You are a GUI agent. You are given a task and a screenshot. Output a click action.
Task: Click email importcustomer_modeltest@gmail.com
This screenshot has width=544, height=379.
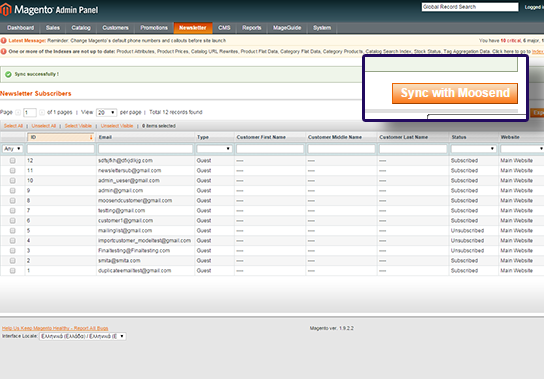click(x=144, y=241)
